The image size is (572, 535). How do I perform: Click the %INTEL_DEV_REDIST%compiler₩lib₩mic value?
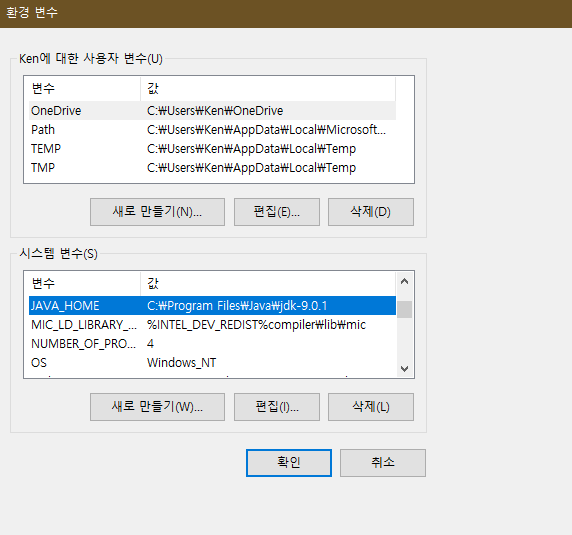tap(256, 325)
